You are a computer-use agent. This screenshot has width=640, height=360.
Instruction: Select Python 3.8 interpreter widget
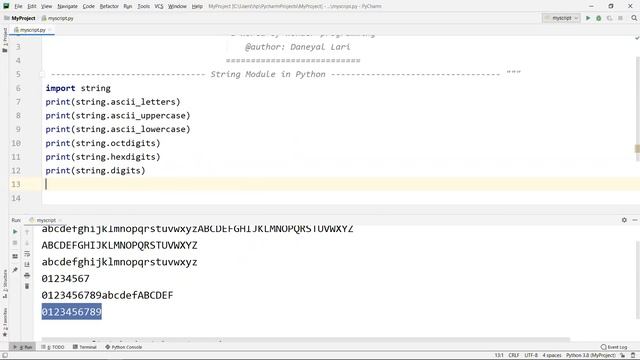(x=590, y=355)
